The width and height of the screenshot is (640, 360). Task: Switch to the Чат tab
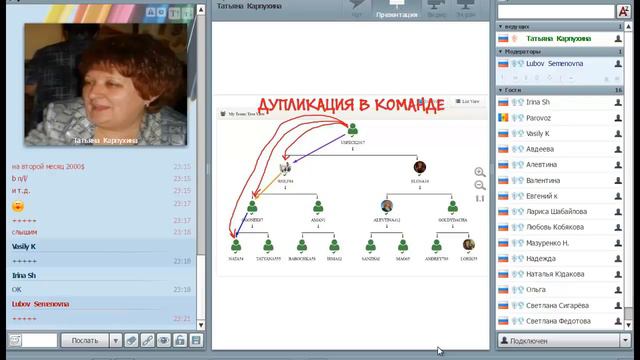tap(357, 9)
